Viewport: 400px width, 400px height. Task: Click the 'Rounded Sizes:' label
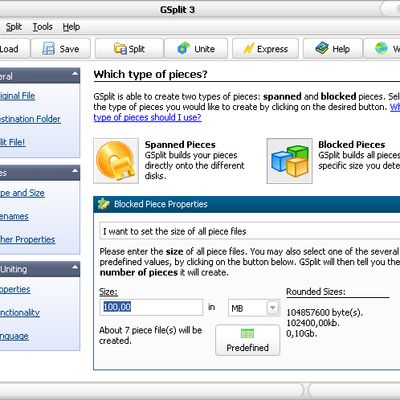click(x=316, y=292)
